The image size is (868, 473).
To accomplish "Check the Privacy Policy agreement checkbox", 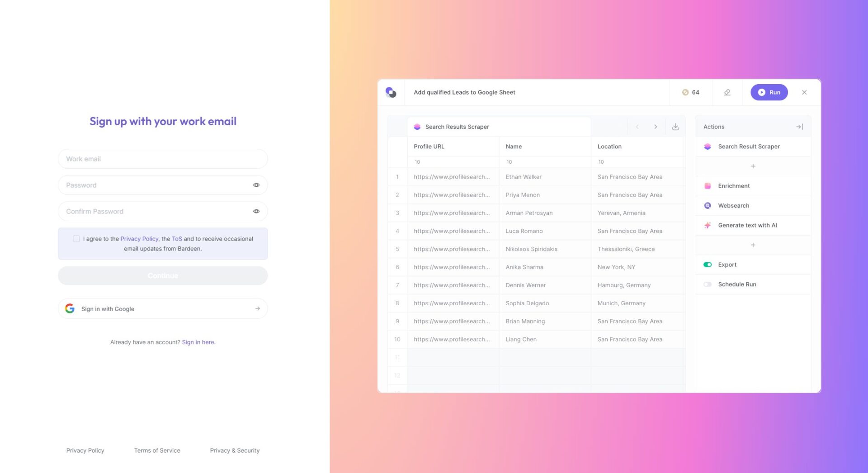I will tap(76, 239).
